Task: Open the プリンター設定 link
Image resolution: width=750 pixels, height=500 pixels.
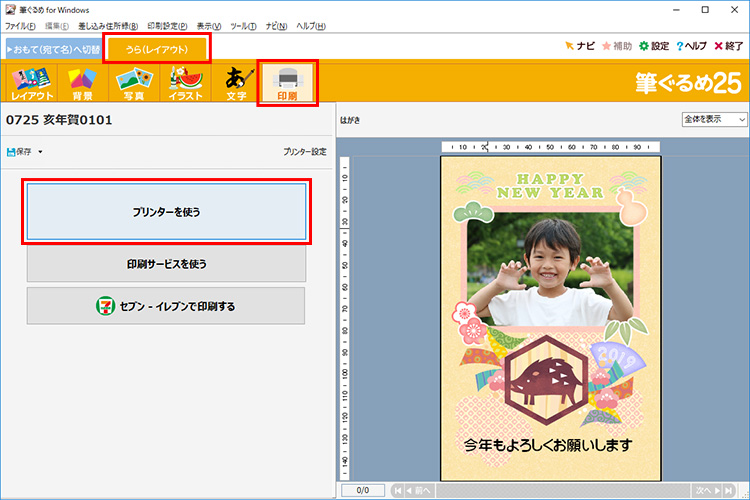Action: tap(304, 152)
